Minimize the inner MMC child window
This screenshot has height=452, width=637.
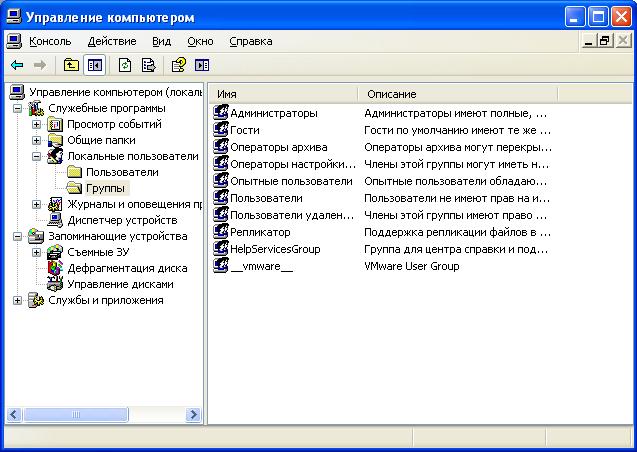tap(588, 41)
